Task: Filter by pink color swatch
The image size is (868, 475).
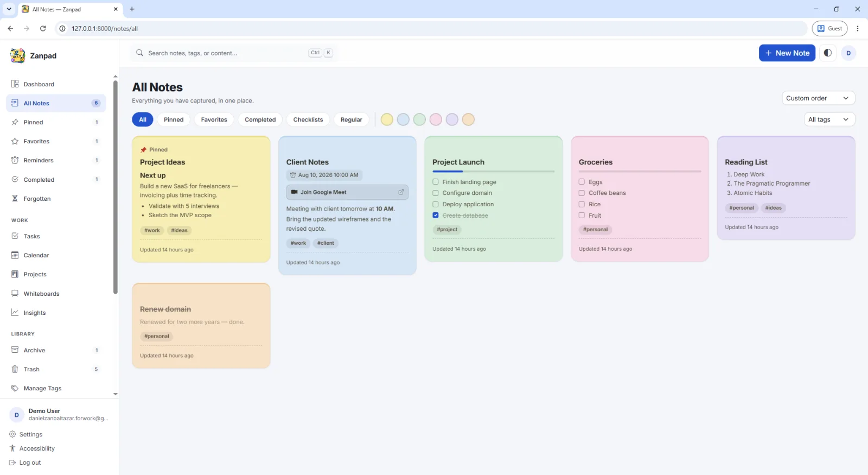Action: coord(436,119)
